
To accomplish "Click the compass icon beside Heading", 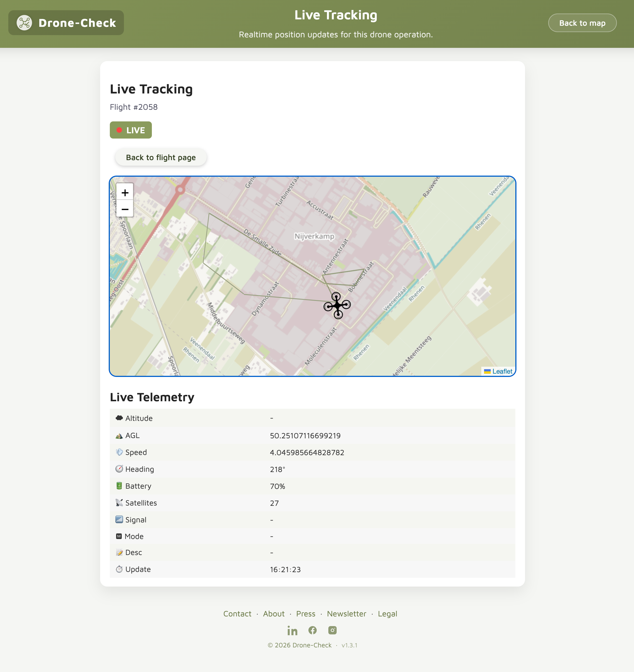I will pos(119,469).
